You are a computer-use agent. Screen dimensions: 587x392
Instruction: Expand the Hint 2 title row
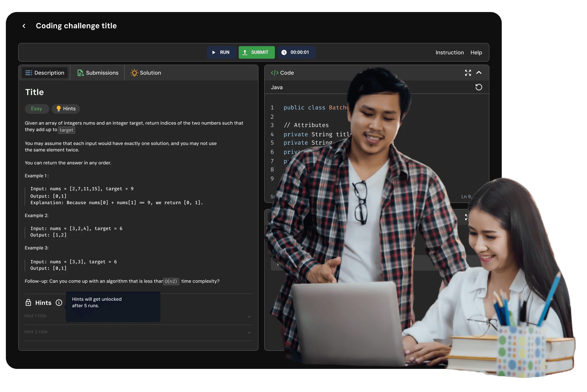[138, 332]
